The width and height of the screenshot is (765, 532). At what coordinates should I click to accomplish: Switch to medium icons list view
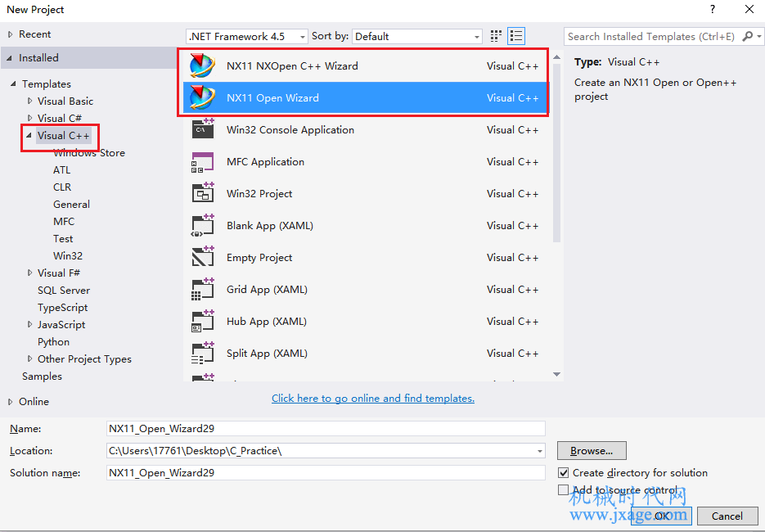516,36
